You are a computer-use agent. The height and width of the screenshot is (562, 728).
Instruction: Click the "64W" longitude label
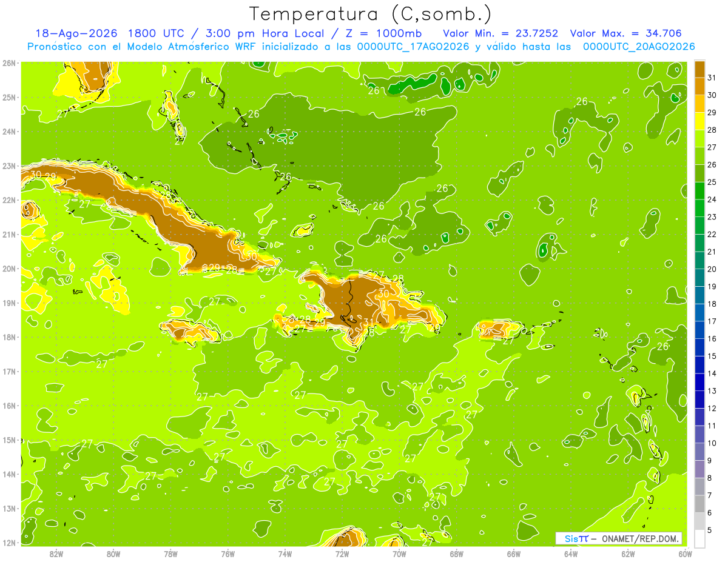pyautogui.click(x=571, y=554)
